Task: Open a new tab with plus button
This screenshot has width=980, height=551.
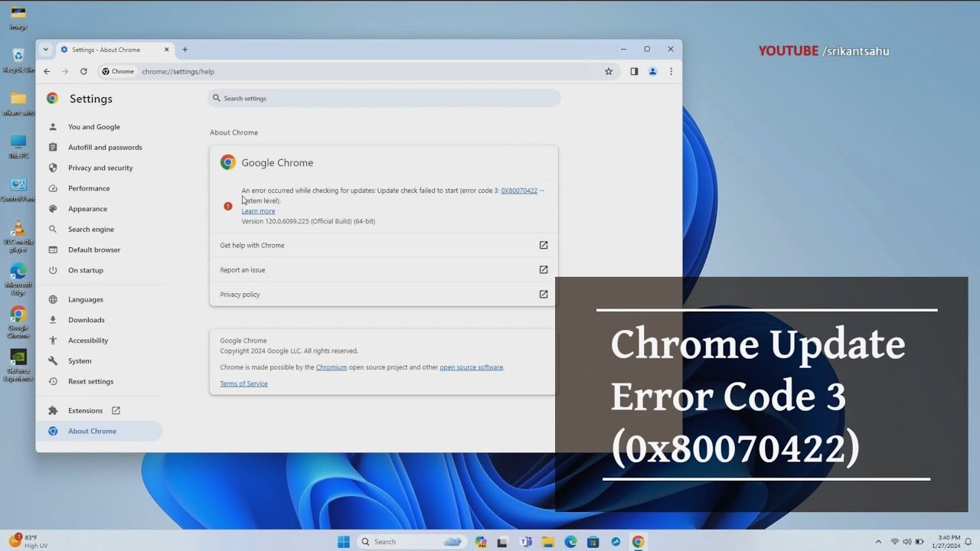Action: pos(185,50)
